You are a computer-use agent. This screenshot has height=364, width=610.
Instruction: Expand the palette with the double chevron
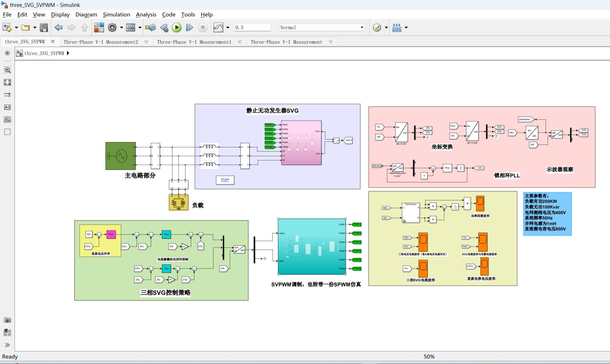point(7,345)
